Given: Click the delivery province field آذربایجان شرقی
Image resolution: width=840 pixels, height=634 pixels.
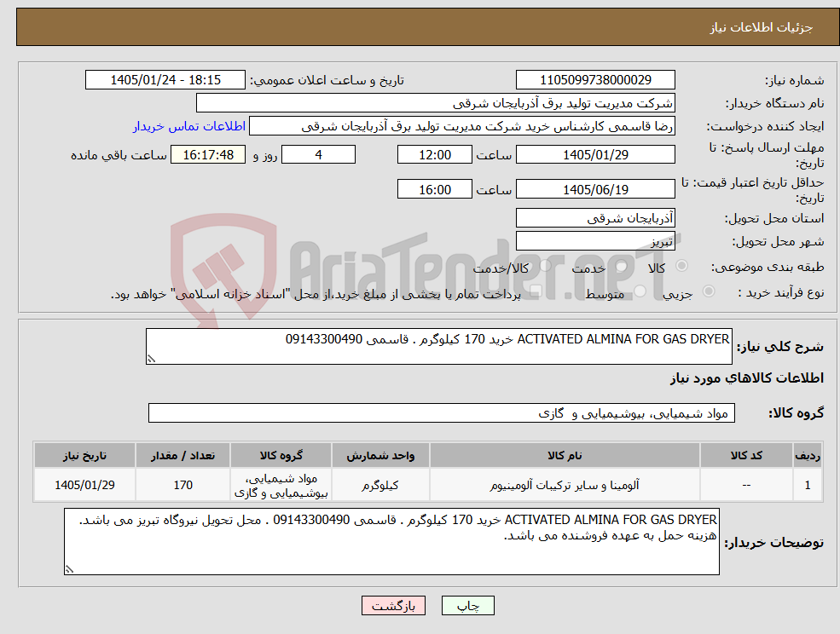Looking at the screenshot, I should click(595, 218).
